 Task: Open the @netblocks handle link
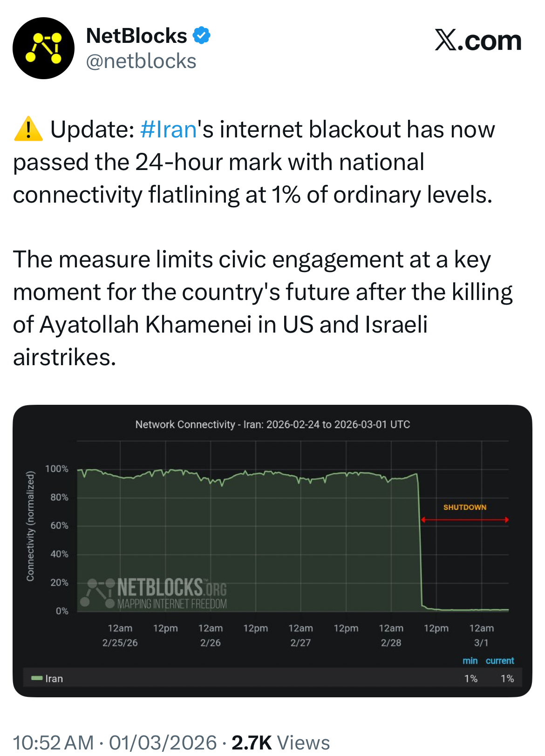(x=141, y=61)
